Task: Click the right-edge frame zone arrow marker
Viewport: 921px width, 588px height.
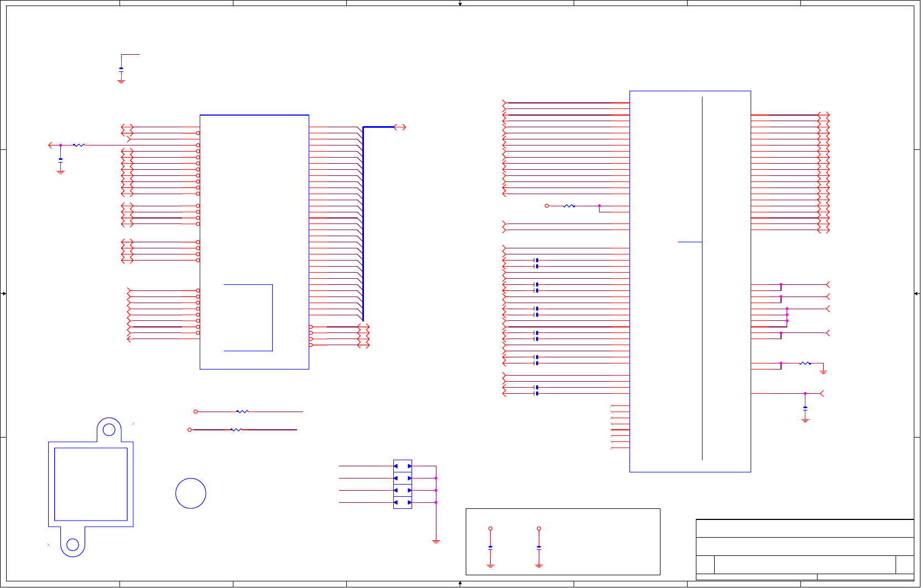Action: point(917,294)
